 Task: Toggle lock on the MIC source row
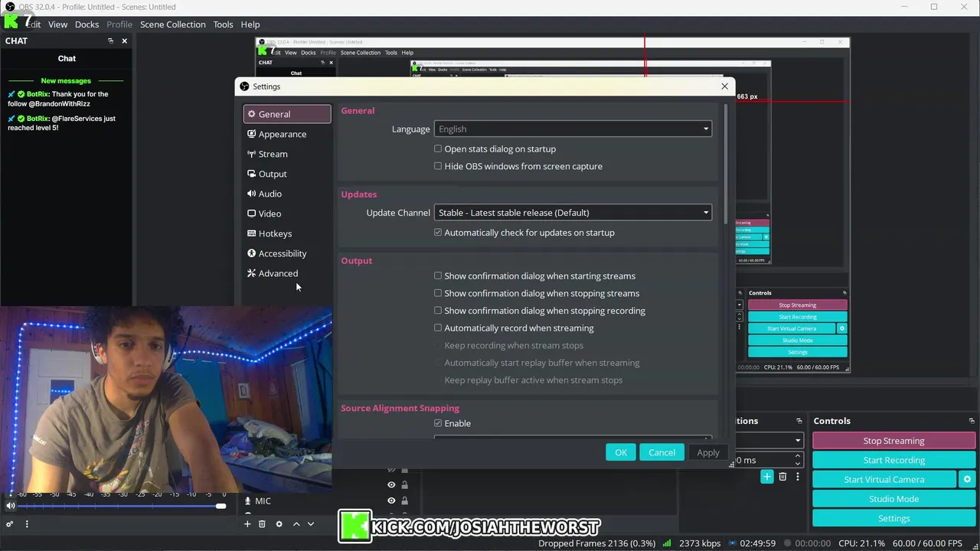(404, 501)
